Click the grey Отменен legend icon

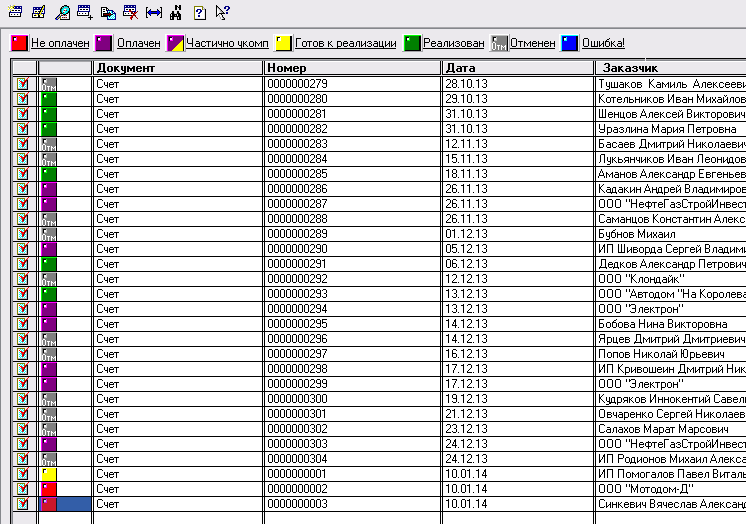[x=499, y=43]
